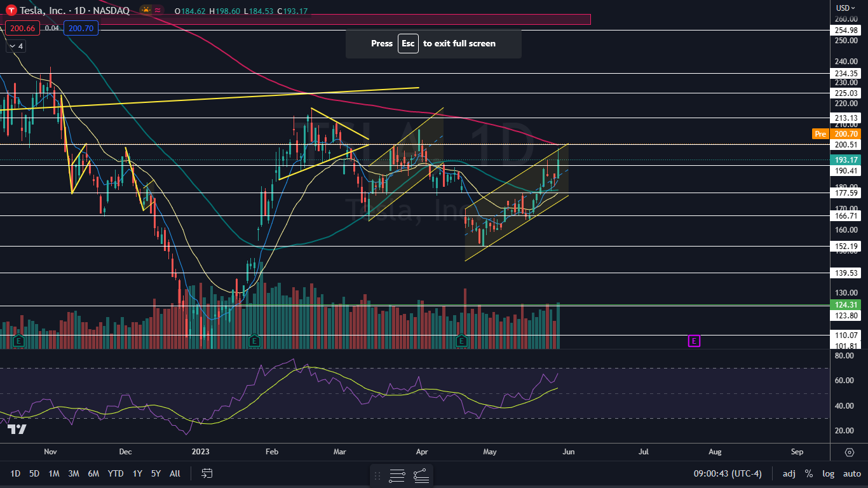Screen dimensions: 868x488
Task: Open chart settings gear icon at axis corner
Action: click(x=850, y=452)
